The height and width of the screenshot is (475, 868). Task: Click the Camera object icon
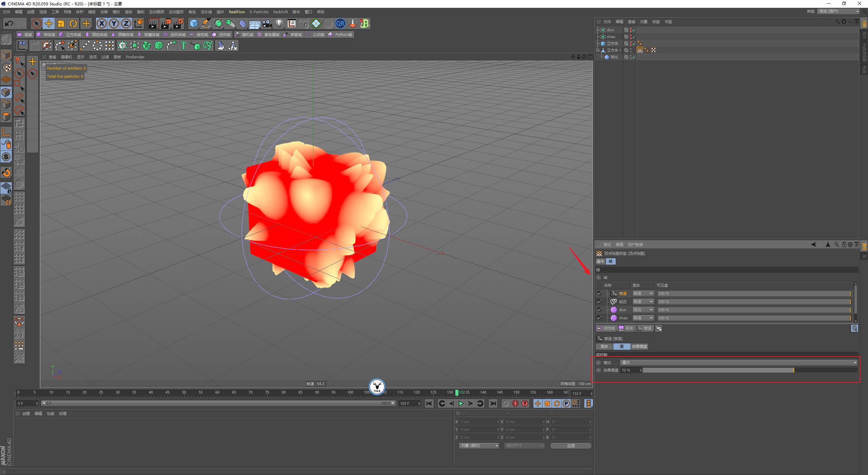[x=267, y=23]
